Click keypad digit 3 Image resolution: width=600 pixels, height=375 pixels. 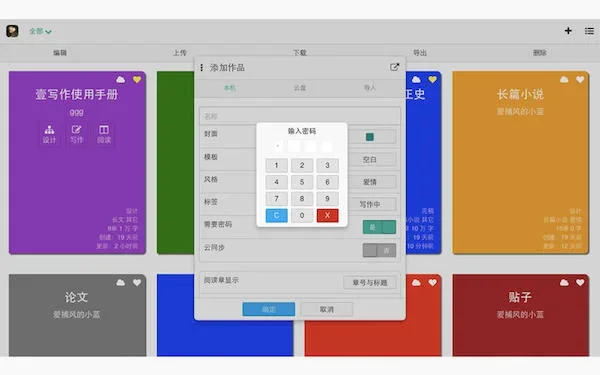pos(328,165)
